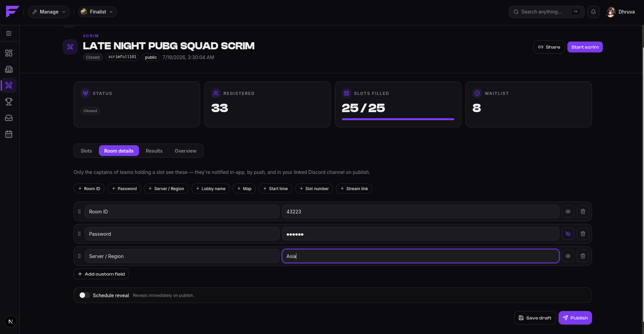
Task: Click the notifications bell icon
Action: point(593,12)
